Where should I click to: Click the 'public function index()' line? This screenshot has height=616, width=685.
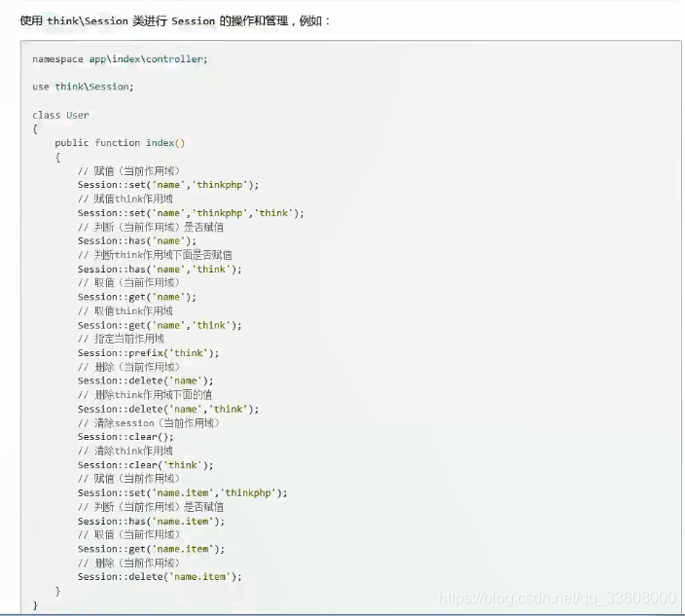(x=120, y=143)
